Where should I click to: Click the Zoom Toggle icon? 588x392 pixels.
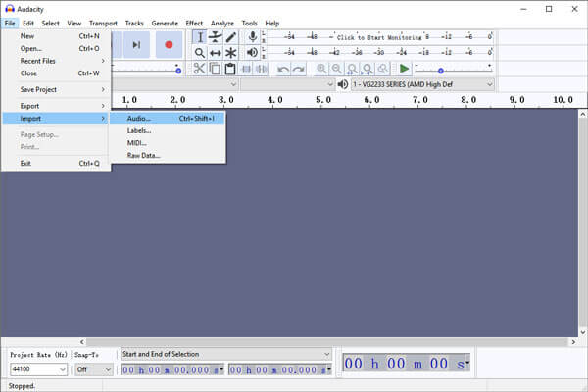click(x=383, y=69)
